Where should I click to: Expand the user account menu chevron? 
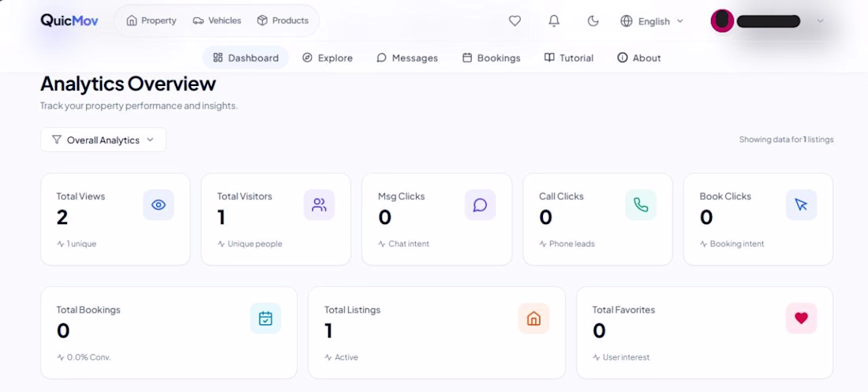[x=821, y=21]
